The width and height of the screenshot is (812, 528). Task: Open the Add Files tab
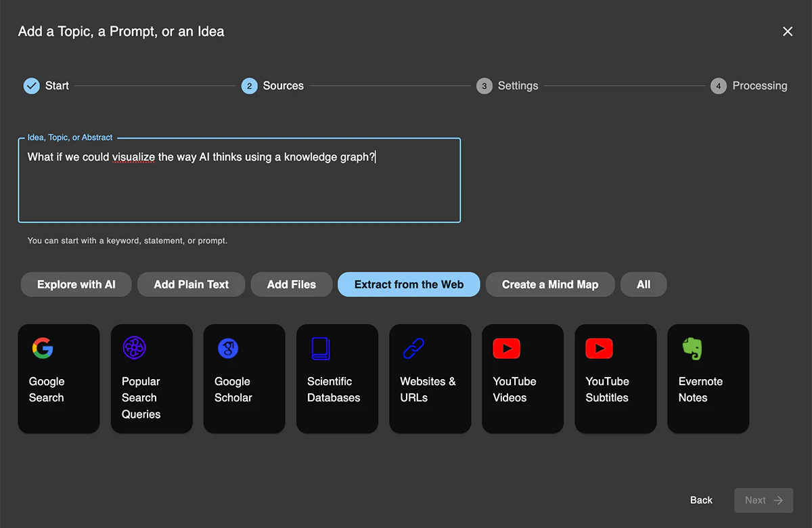[292, 284]
